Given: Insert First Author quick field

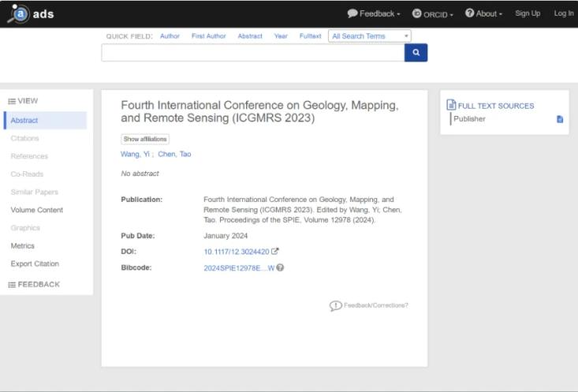Looking at the screenshot, I should 208,36.
